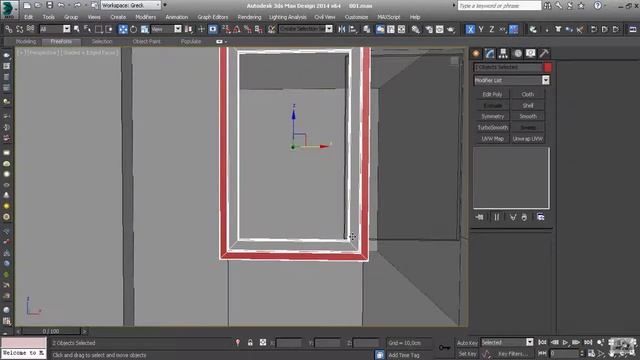Open the Modifiers menu
Viewport: 640px width, 360px height.
click(146, 17)
